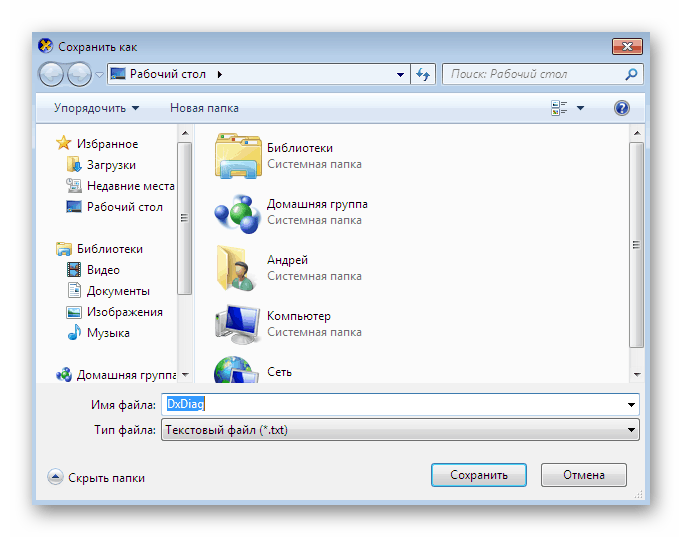The width and height of the screenshot is (682, 537).
Task: Click the file list scrollbar down arrow
Action: (637, 374)
